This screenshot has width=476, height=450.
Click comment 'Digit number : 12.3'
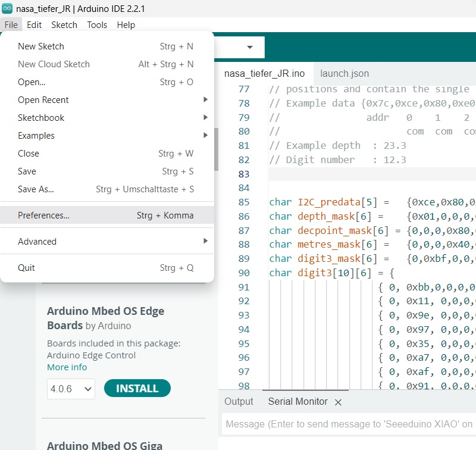point(337,160)
